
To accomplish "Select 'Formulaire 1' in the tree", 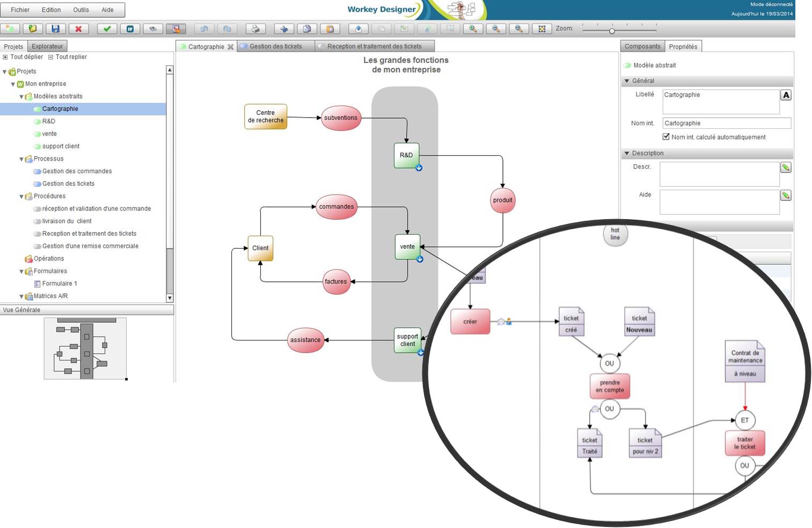I will click(60, 284).
